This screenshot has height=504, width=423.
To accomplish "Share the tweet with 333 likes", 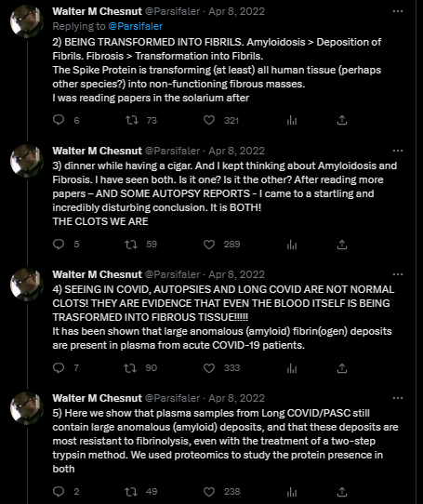I will point(342,368).
